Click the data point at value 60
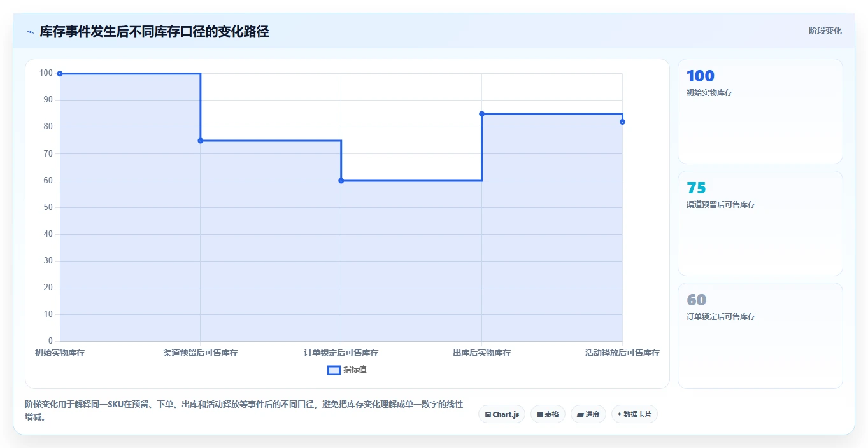Screen dimensions: 868x448 click(x=341, y=181)
